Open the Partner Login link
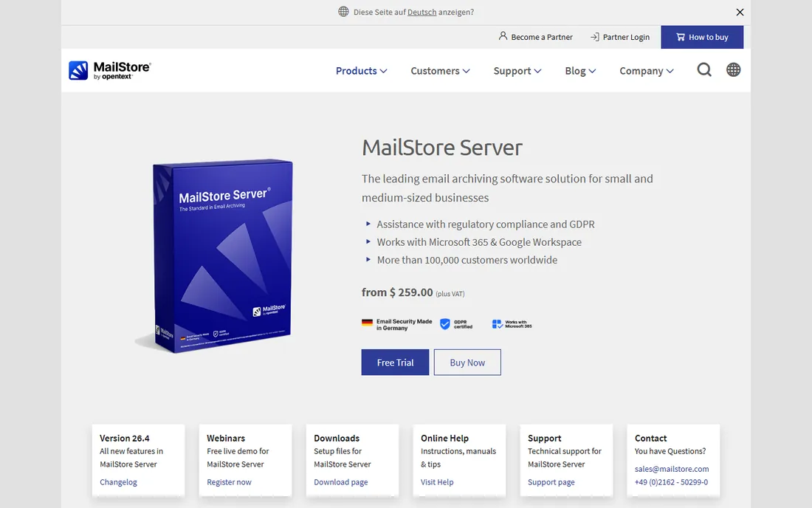This screenshot has height=508, width=812. pos(620,37)
